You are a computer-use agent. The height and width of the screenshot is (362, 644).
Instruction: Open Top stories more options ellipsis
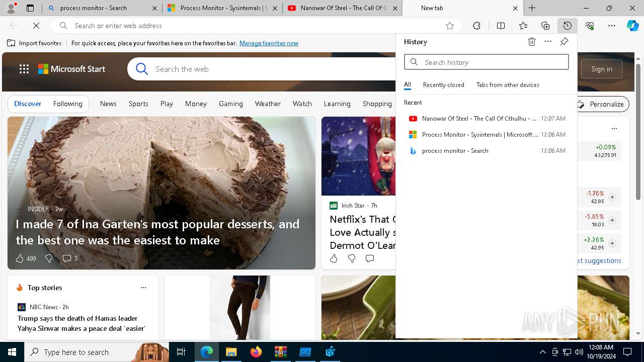click(x=143, y=288)
